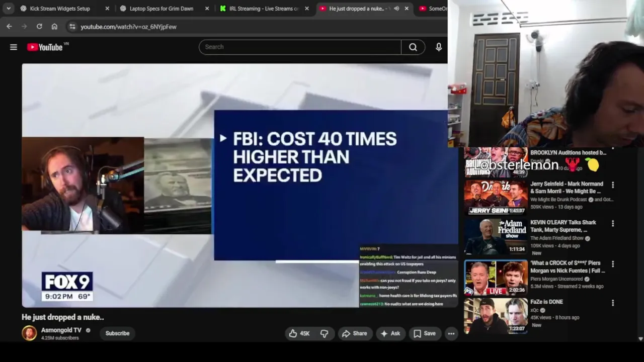Search with voice microphone icon
644x362 pixels.
(439, 47)
